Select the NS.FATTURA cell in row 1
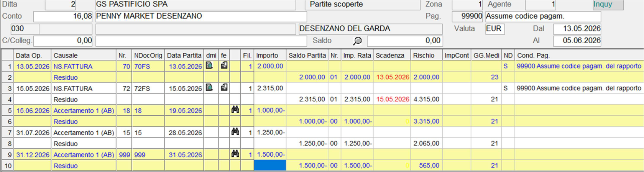Image resolution: width=644 pixels, height=172 pixels. click(84, 66)
